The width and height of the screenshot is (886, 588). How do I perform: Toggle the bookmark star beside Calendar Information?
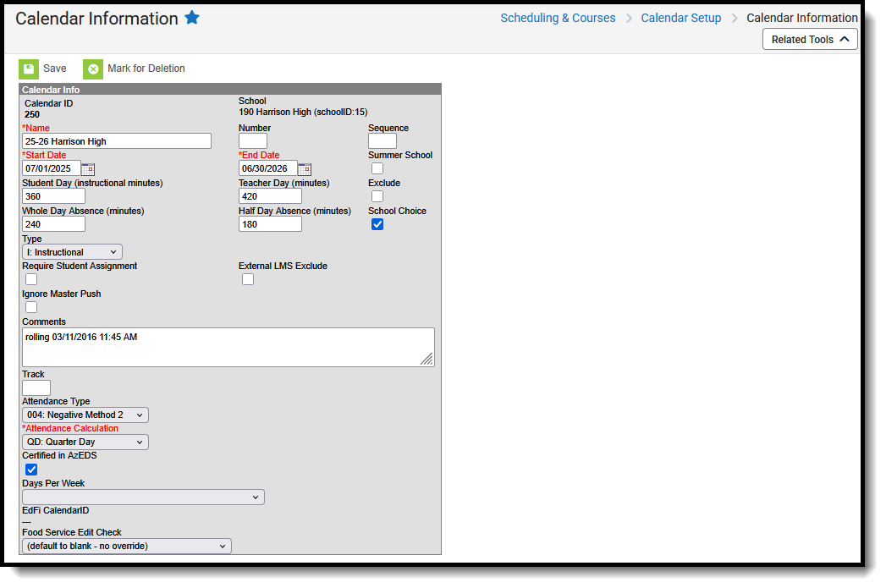tap(192, 17)
